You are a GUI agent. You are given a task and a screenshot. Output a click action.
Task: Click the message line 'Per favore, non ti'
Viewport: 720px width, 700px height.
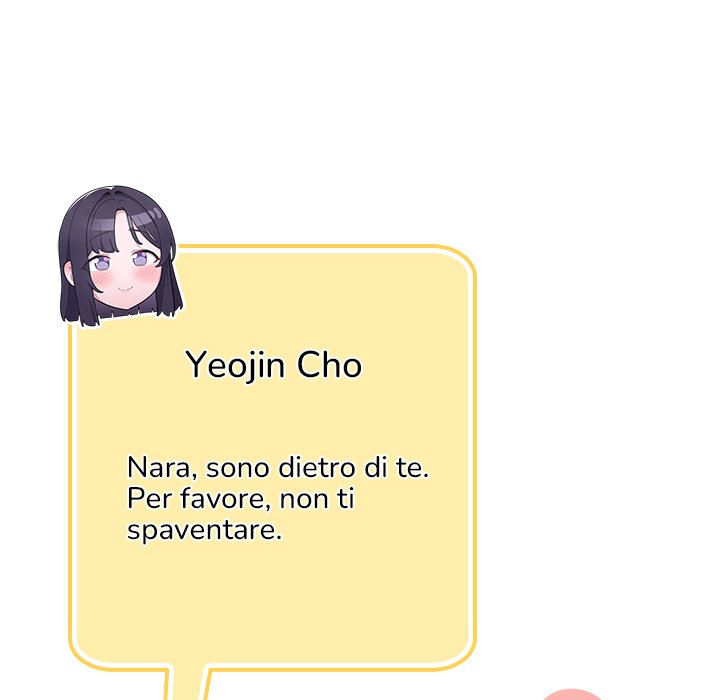point(241,498)
